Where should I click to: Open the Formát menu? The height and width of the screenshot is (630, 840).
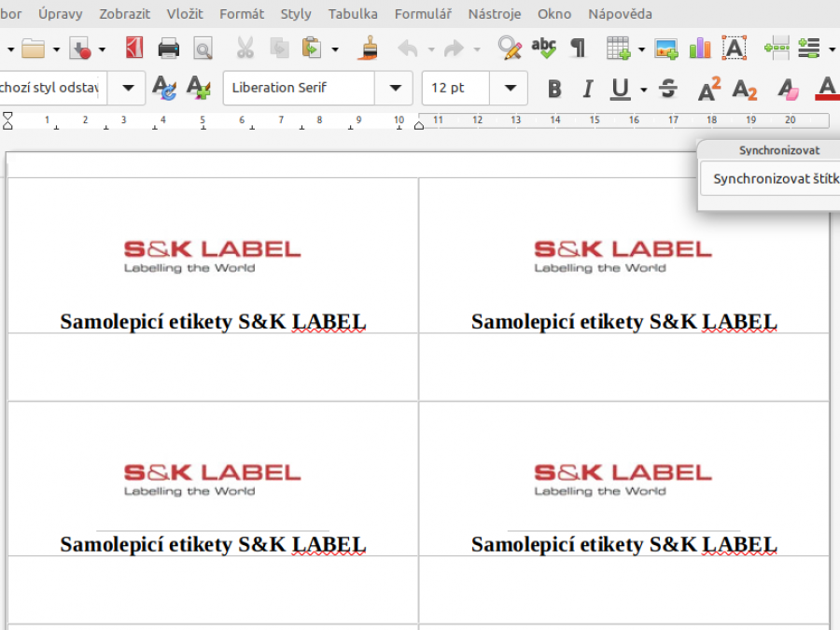242,14
